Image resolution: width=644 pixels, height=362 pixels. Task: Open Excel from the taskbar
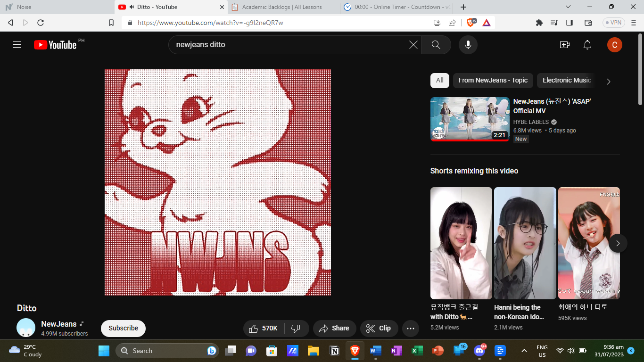point(417,351)
